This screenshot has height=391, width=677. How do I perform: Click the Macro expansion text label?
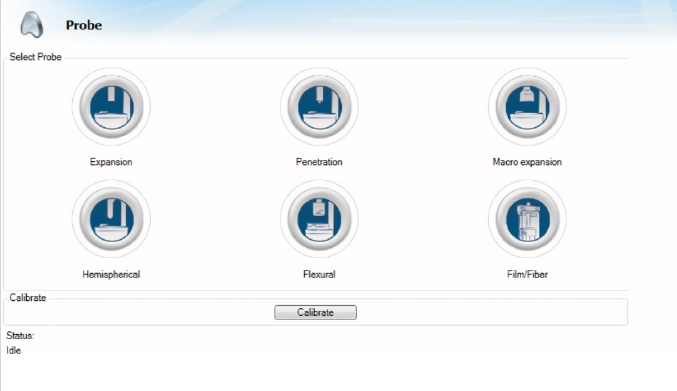point(527,162)
